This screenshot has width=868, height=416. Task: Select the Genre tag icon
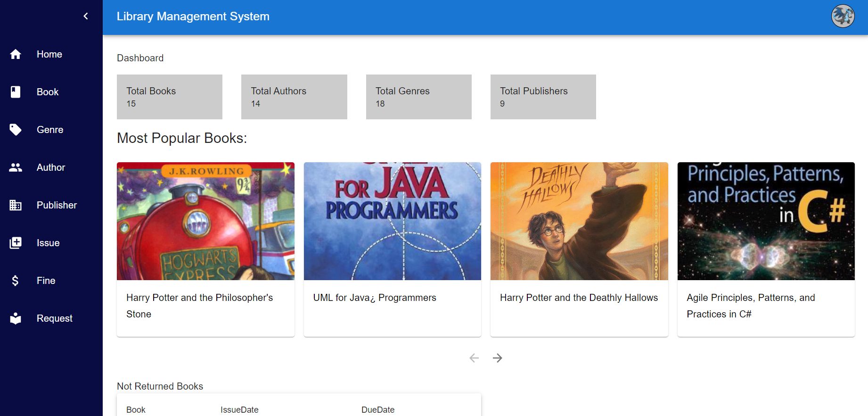click(x=16, y=130)
